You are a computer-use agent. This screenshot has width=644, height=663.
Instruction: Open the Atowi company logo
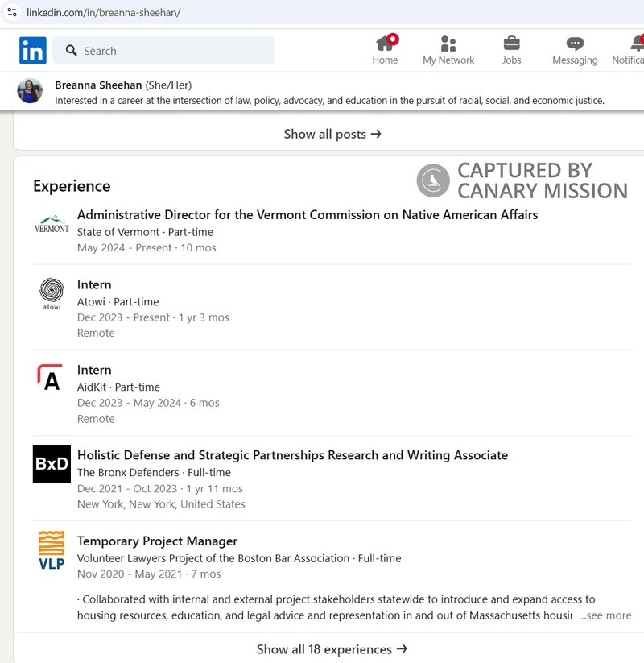point(52,294)
